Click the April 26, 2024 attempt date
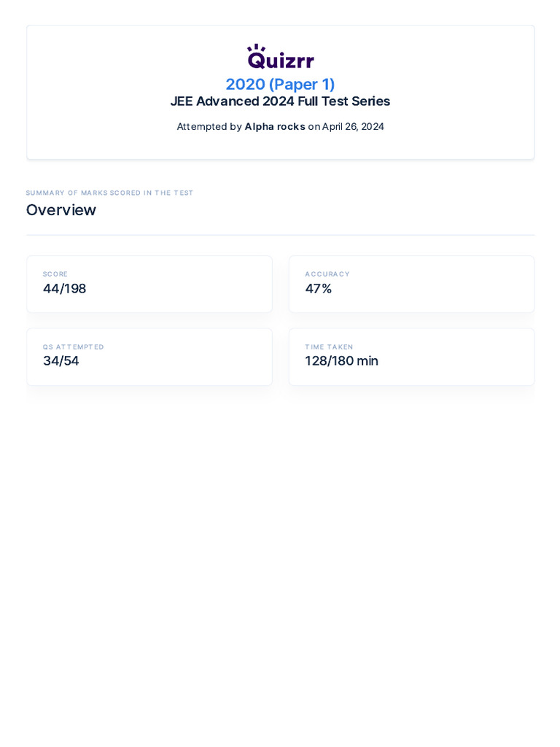The width and height of the screenshot is (560, 747). click(x=353, y=126)
